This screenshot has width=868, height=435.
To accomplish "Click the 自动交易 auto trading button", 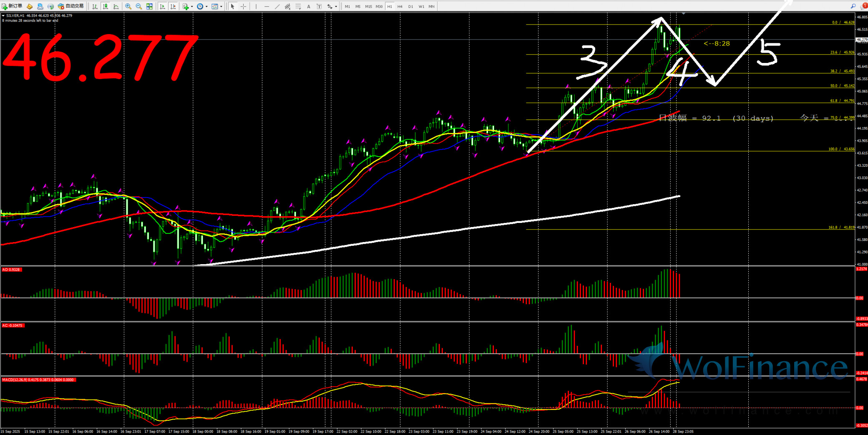I will pos(71,6).
